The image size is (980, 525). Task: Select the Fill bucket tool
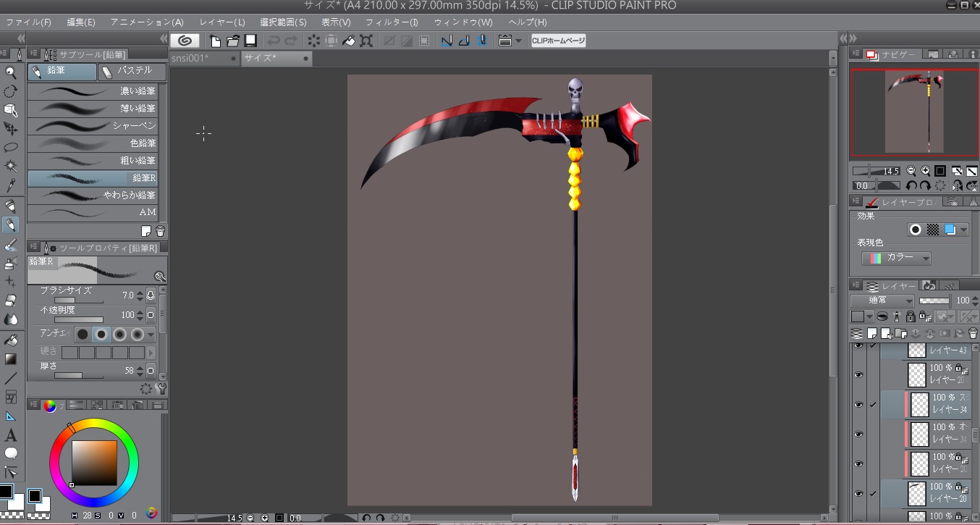pos(11,340)
